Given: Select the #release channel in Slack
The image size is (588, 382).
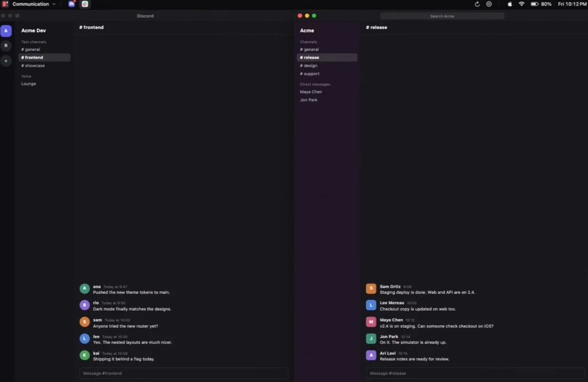Looking at the screenshot, I should point(327,58).
